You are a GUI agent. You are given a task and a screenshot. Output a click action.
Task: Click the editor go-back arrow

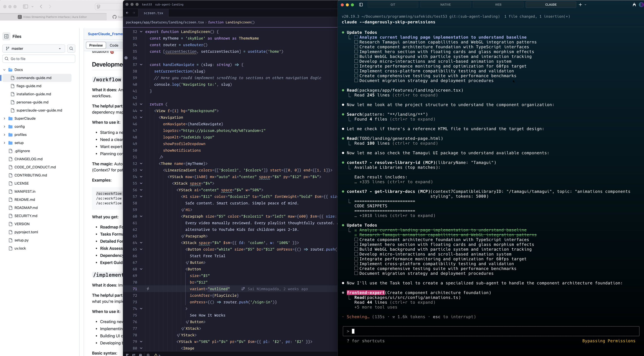click(127, 13)
